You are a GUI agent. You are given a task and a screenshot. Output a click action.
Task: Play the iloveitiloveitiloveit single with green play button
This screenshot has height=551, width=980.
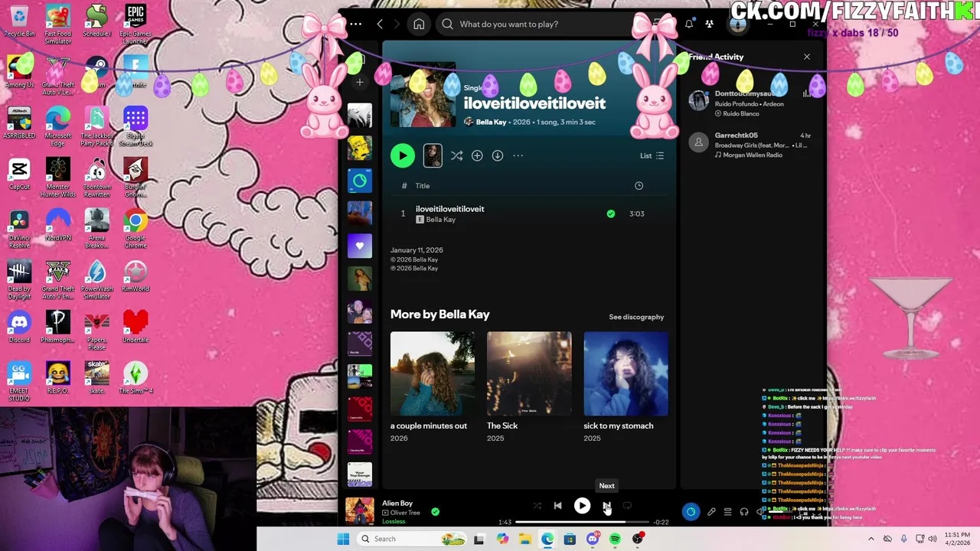pyautogui.click(x=403, y=155)
